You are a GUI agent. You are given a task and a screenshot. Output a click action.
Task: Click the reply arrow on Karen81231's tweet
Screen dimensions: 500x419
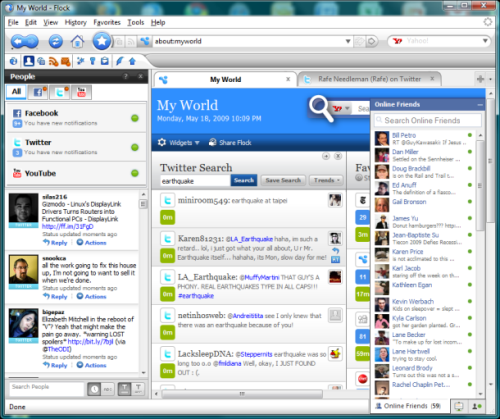tap(335, 250)
